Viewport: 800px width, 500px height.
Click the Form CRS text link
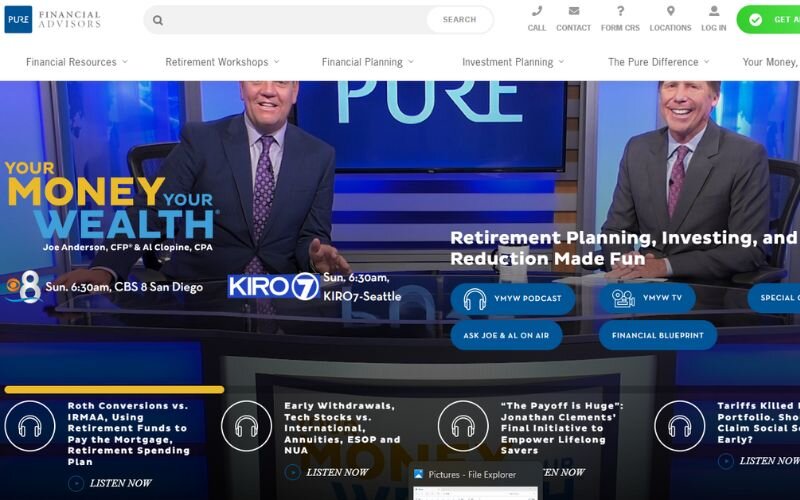620,28
